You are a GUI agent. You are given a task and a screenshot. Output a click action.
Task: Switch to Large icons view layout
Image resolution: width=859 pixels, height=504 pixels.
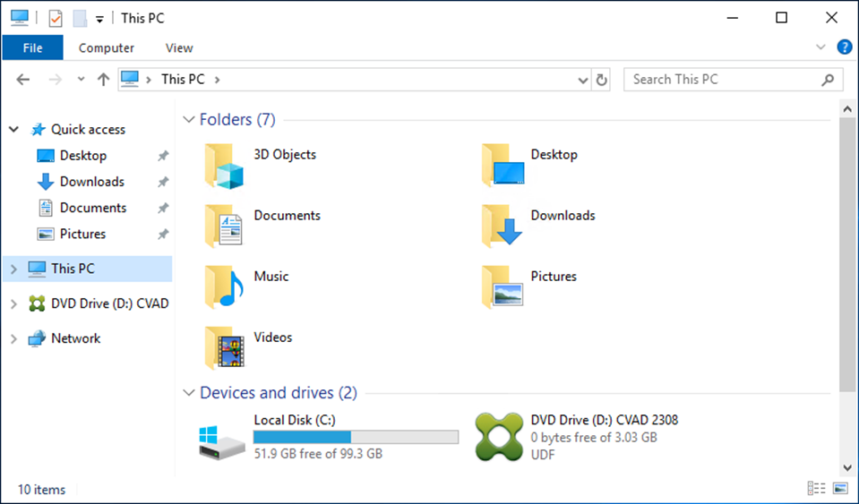tap(839, 488)
